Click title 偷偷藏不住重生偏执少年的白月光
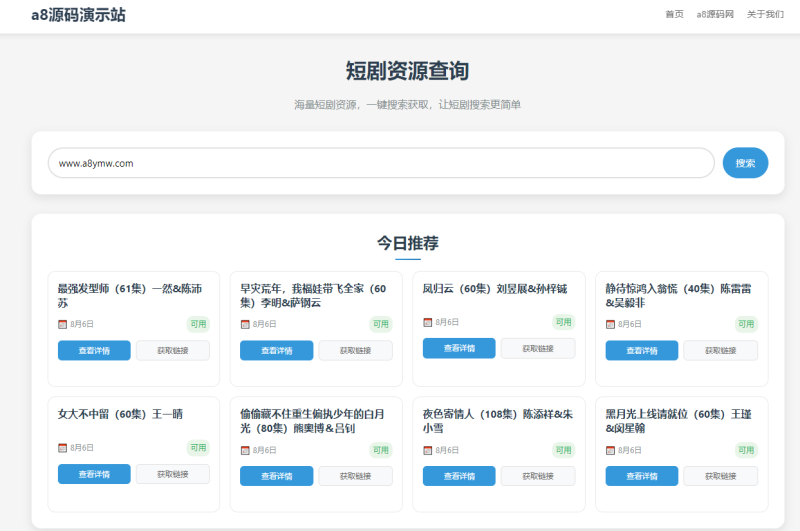The image size is (800, 531). coord(312,421)
